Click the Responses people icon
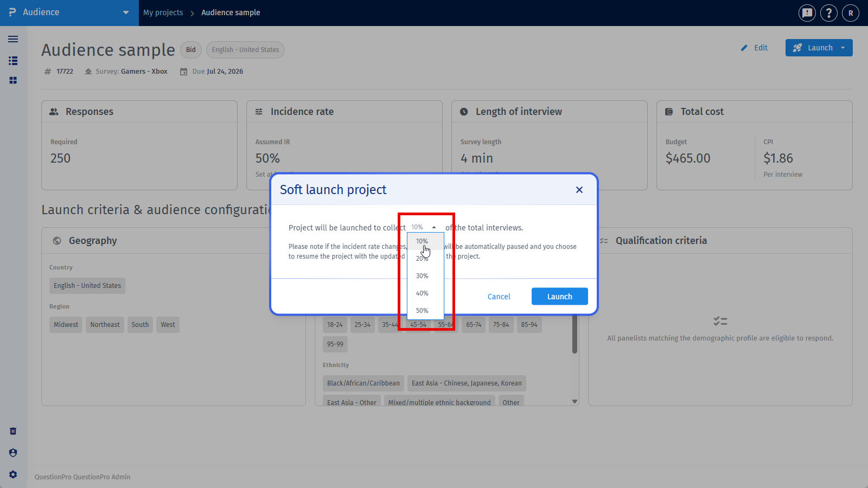The width and height of the screenshot is (868, 488). 54,112
